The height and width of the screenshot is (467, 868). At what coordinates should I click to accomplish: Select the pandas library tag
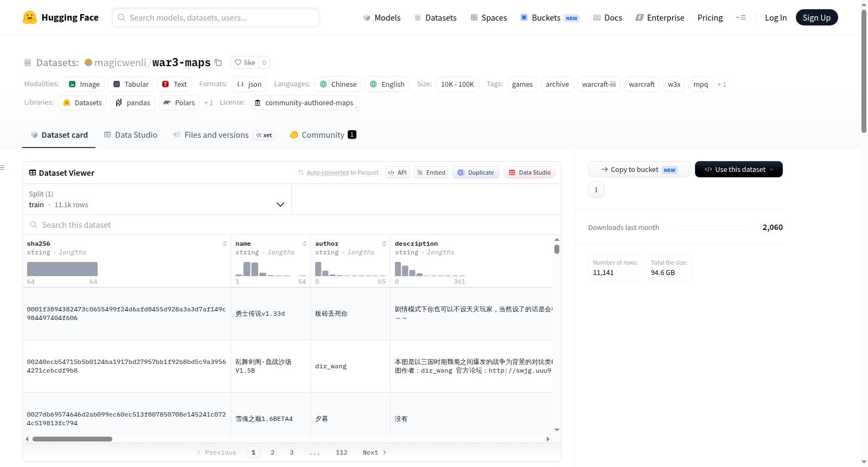(x=133, y=103)
